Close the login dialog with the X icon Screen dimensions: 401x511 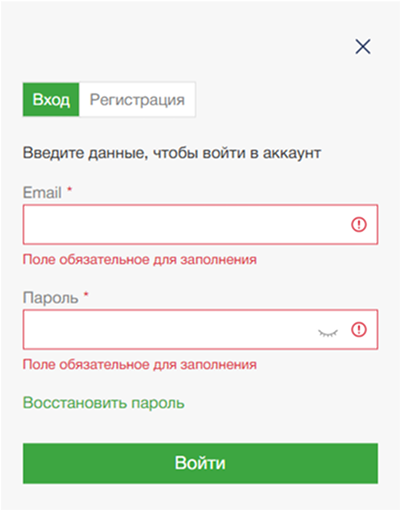[363, 46]
